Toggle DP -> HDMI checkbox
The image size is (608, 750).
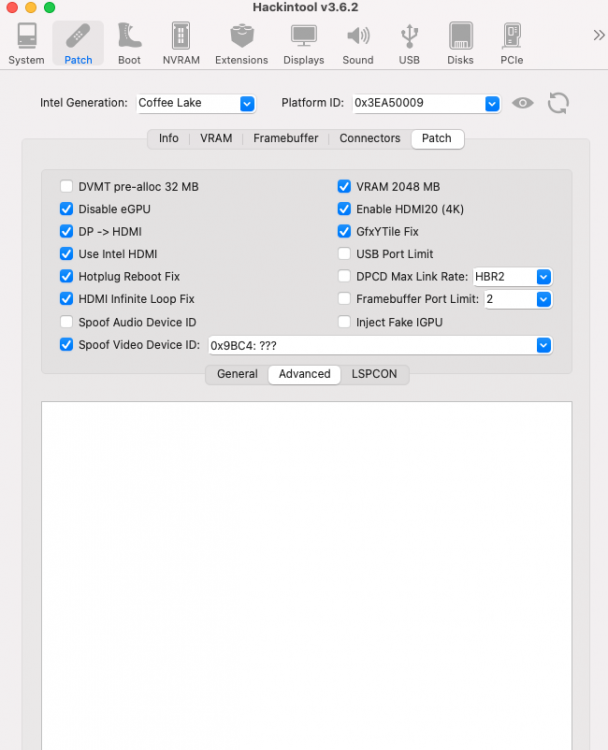66,231
